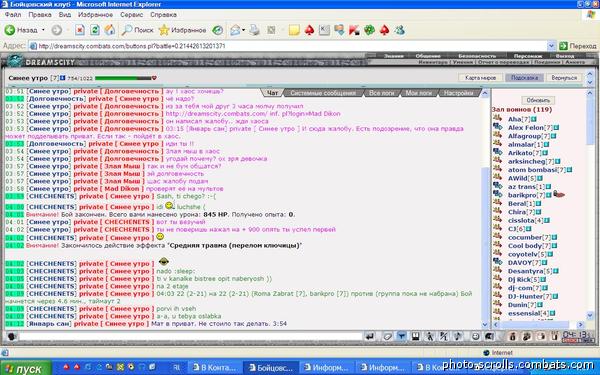This screenshot has width=600, height=375.
Task: Open the Справка menu
Action: pos(163,15)
